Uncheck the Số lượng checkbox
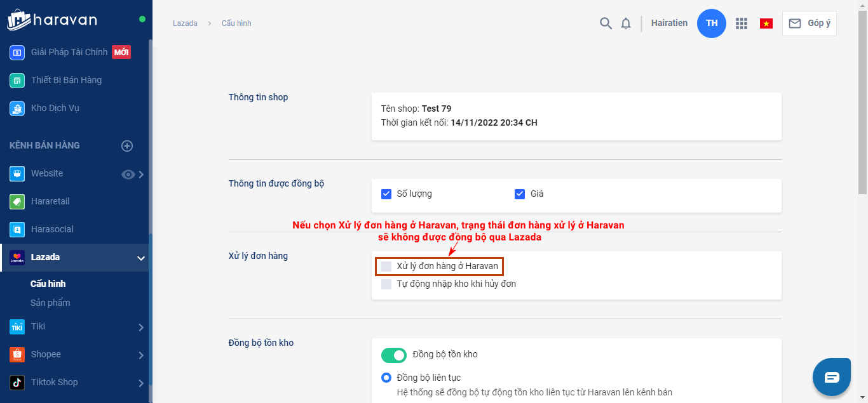This screenshot has height=403, width=868. (x=386, y=194)
